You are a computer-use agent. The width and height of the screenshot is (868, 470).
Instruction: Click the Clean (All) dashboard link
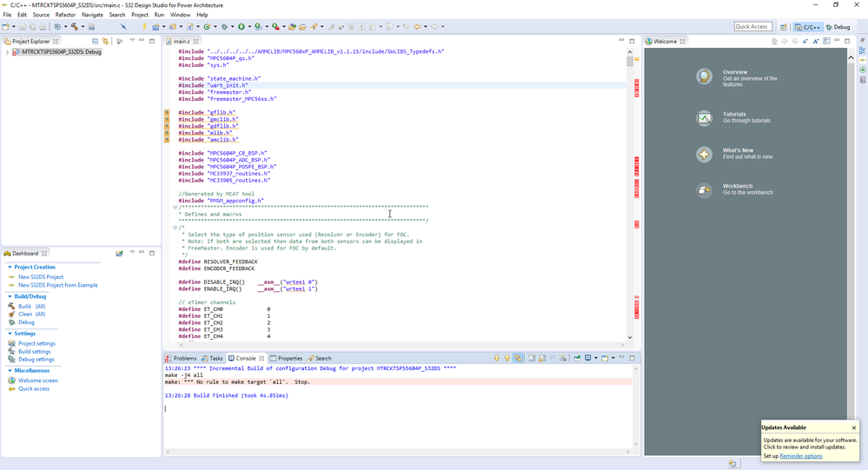pyautogui.click(x=31, y=314)
